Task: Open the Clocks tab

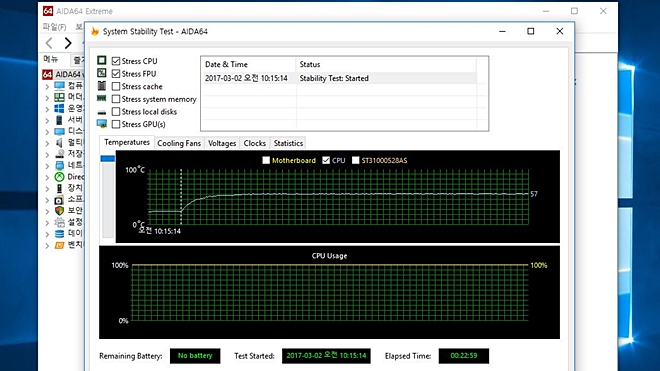Action: (x=255, y=143)
